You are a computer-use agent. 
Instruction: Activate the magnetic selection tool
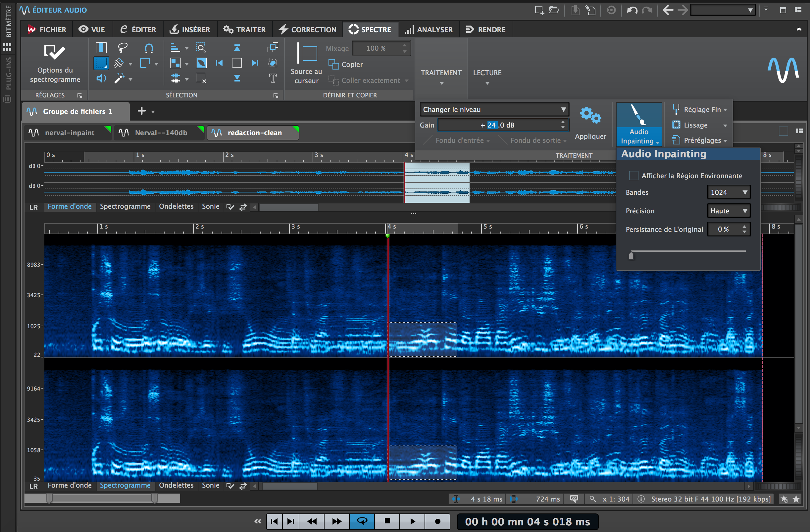149,49
